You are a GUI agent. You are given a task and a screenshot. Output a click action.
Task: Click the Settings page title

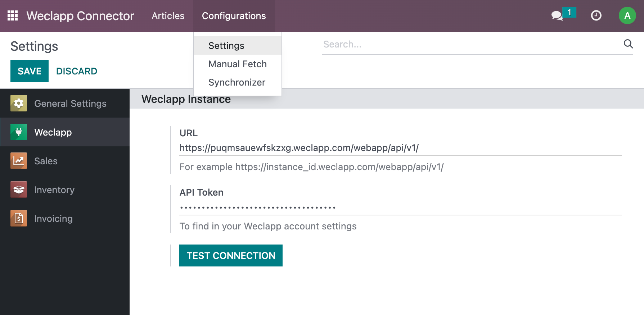[34, 46]
